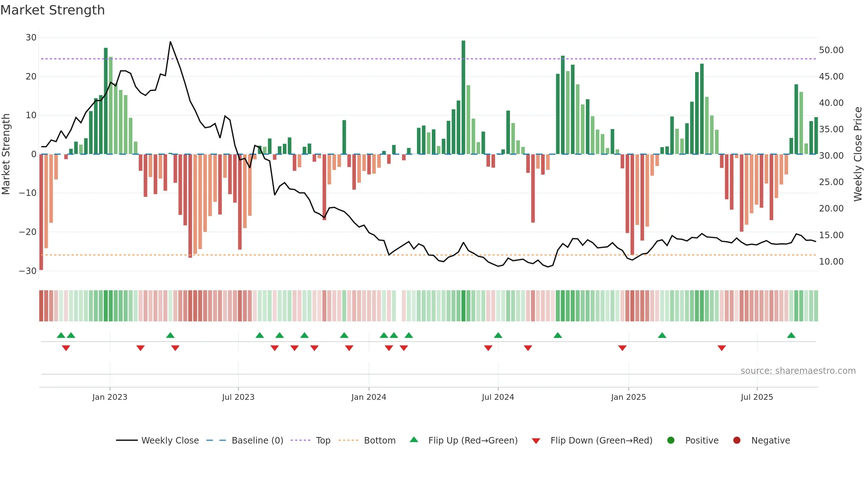Toggle the Weekly Close legend entry
Screen dimensions: 868x488
tap(157, 440)
